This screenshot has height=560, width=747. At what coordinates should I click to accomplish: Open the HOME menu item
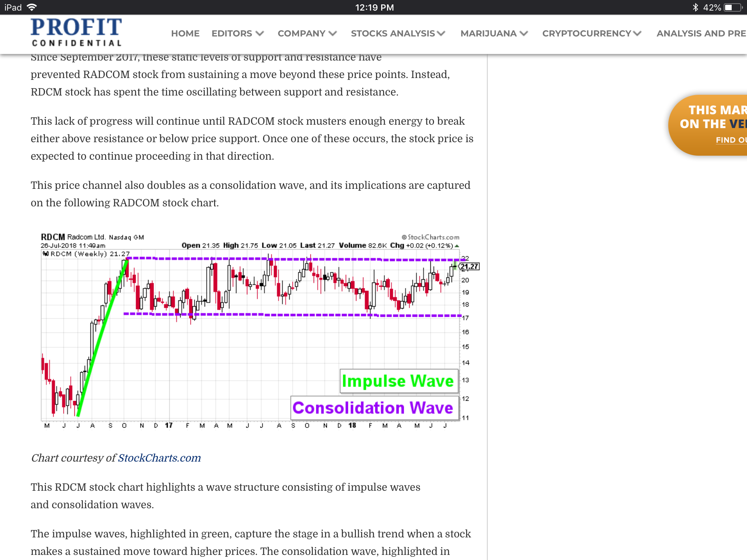pos(185,34)
